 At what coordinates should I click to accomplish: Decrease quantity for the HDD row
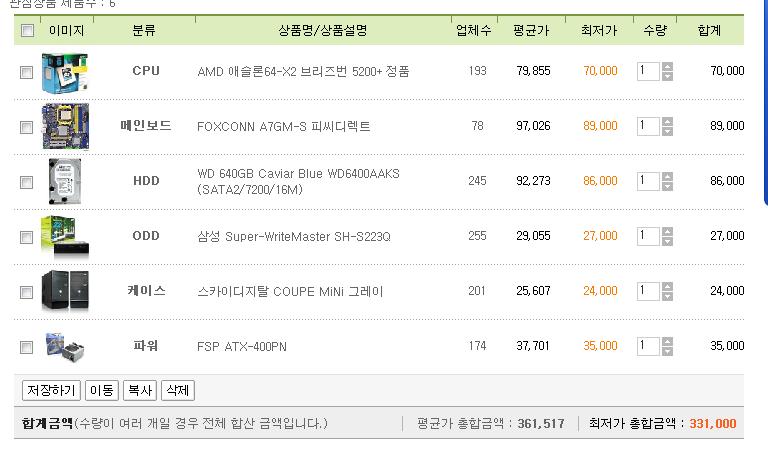(x=667, y=186)
